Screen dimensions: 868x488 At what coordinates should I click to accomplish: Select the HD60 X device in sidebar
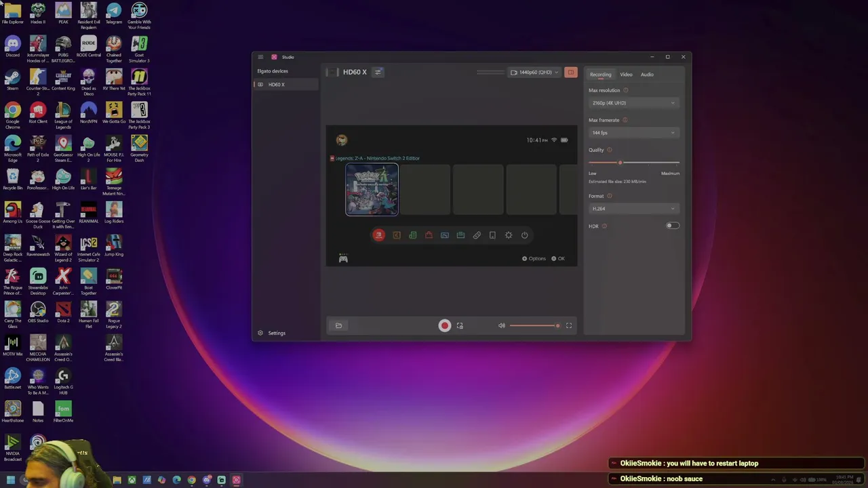coord(285,85)
